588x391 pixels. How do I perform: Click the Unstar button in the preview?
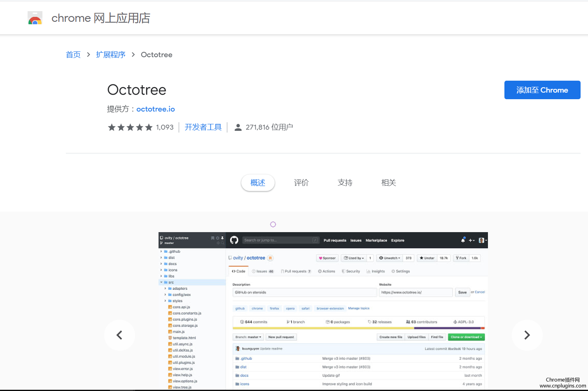[x=427, y=258]
